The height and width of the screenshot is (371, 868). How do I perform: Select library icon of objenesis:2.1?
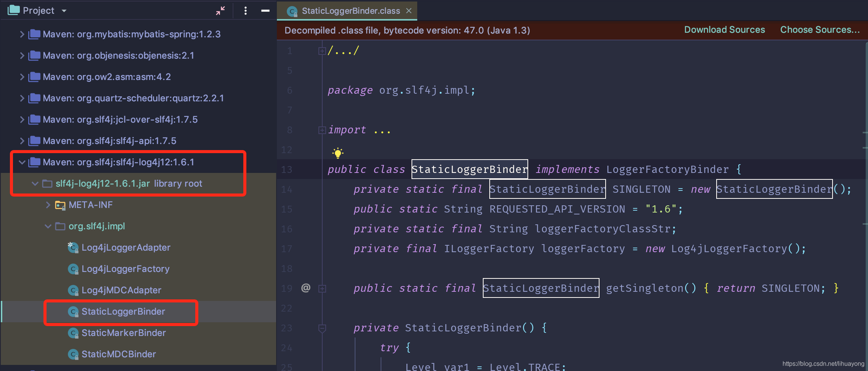click(x=34, y=55)
